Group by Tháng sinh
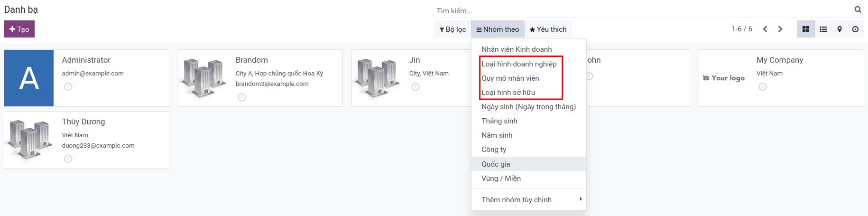Viewport: 868px width, 216px height. coord(529,121)
